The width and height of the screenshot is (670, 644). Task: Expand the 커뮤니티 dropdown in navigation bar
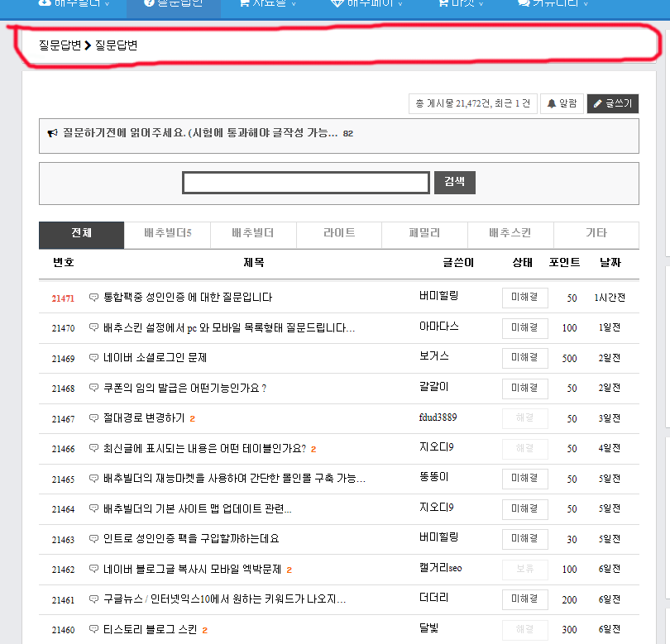(x=553, y=3)
